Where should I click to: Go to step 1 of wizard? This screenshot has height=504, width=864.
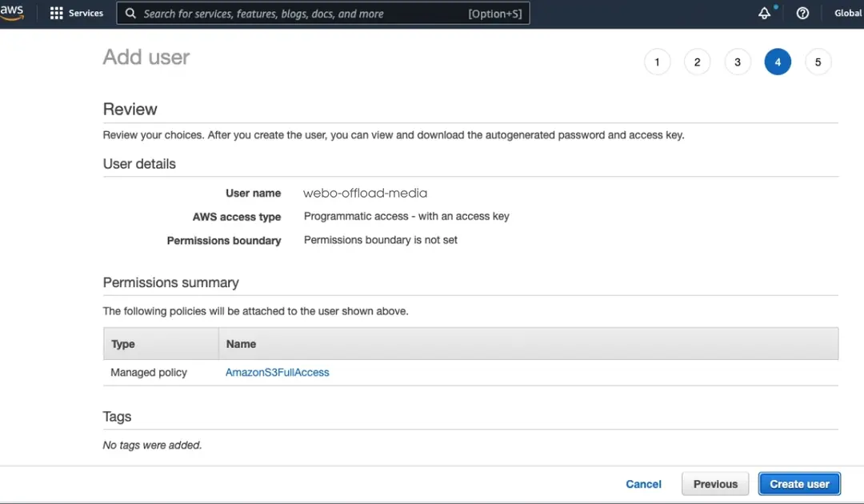tap(657, 62)
